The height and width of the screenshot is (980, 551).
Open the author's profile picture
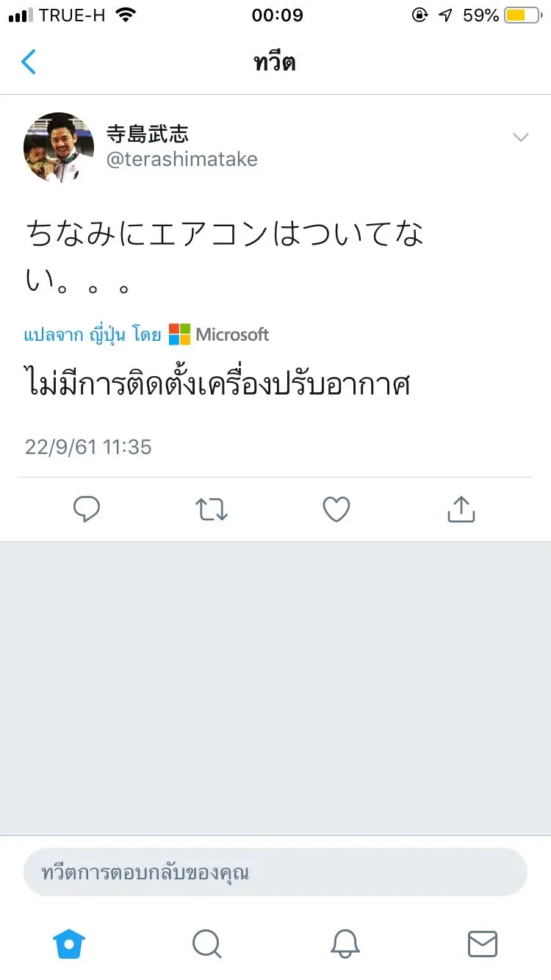pyautogui.click(x=59, y=147)
